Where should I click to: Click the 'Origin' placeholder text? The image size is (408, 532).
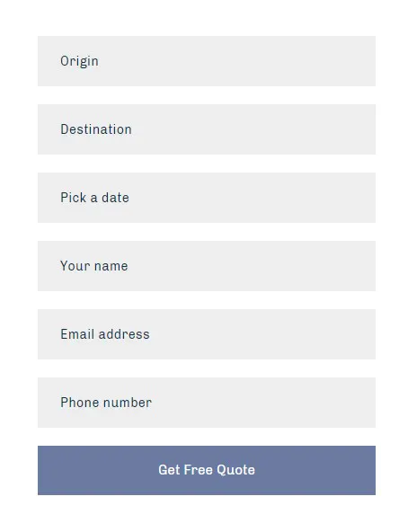pyautogui.click(x=79, y=61)
